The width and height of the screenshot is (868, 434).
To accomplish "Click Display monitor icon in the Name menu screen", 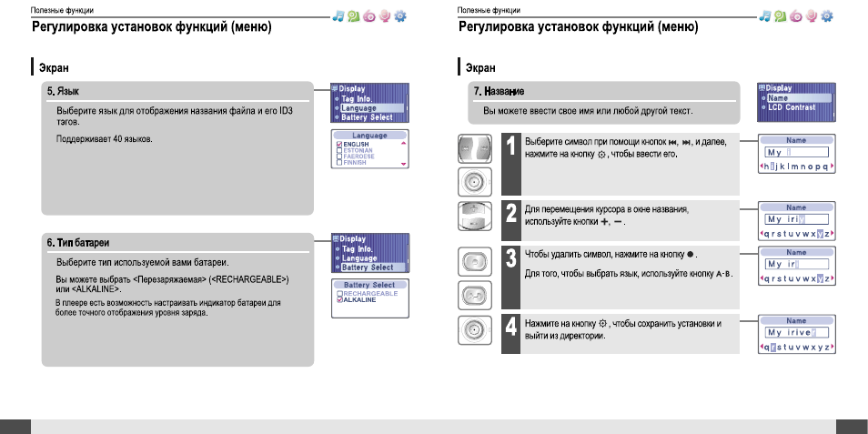I will (762, 87).
